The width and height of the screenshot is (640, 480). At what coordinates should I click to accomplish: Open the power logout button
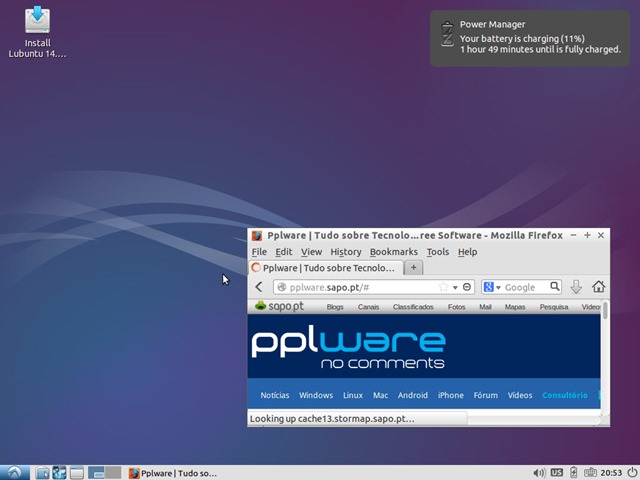point(632,473)
